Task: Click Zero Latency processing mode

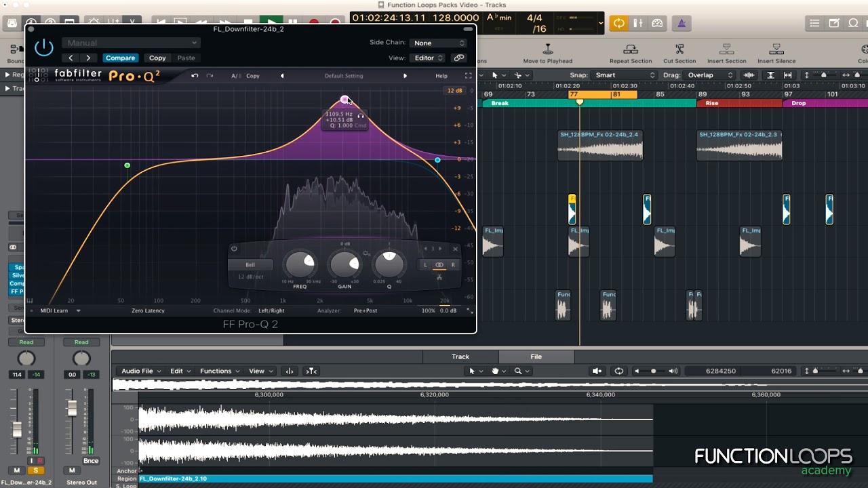Action: [148, 310]
